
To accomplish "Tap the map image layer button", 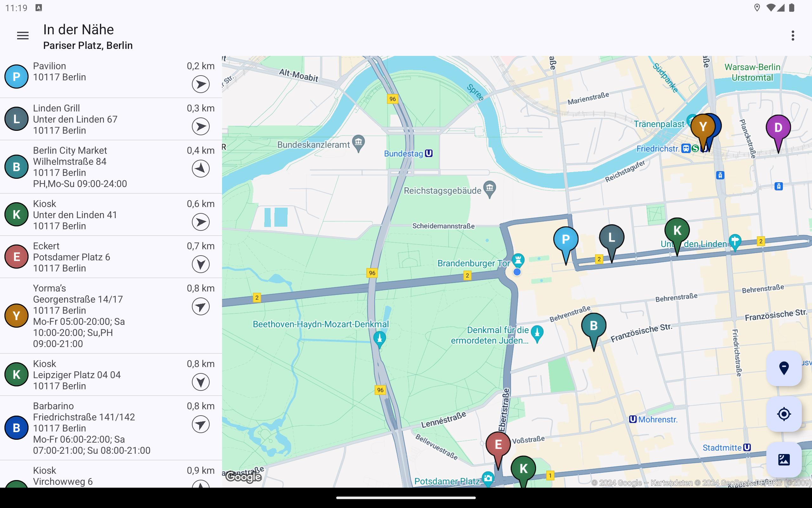I will [784, 460].
